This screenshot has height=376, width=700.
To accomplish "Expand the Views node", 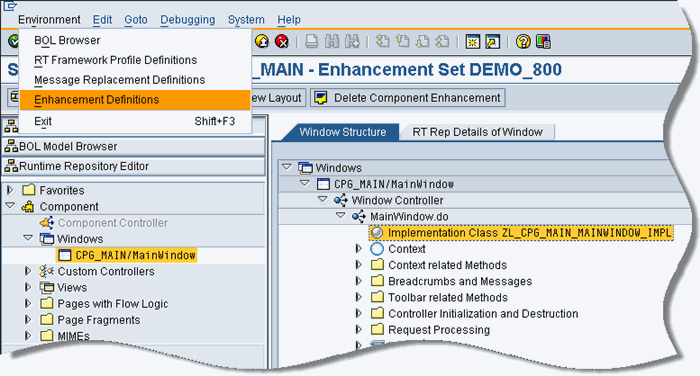I will (28, 287).
